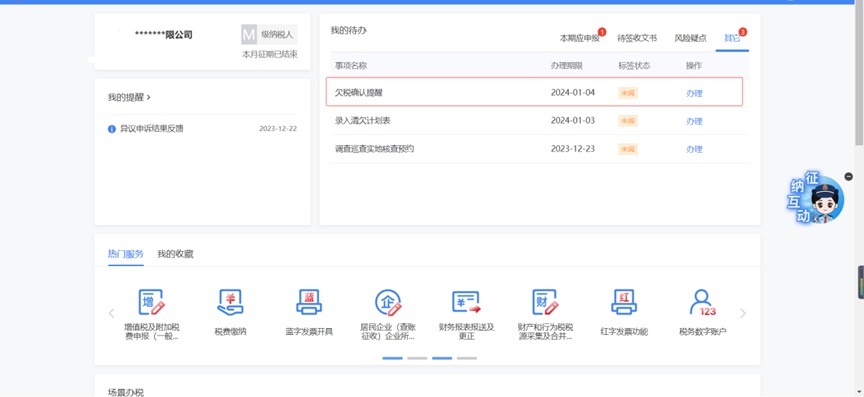
Task: Open the 增值税及附加税费申报 icon
Action: click(151, 302)
